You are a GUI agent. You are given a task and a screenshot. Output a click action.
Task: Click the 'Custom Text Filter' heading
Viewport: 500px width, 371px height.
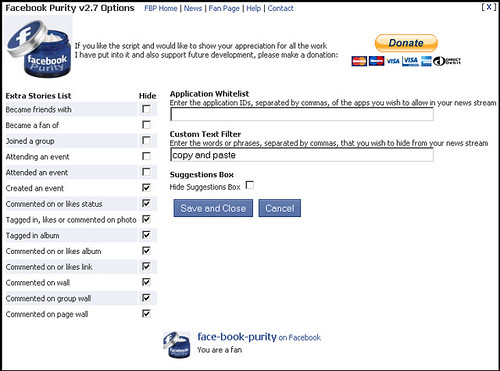pyautogui.click(x=205, y=134)
